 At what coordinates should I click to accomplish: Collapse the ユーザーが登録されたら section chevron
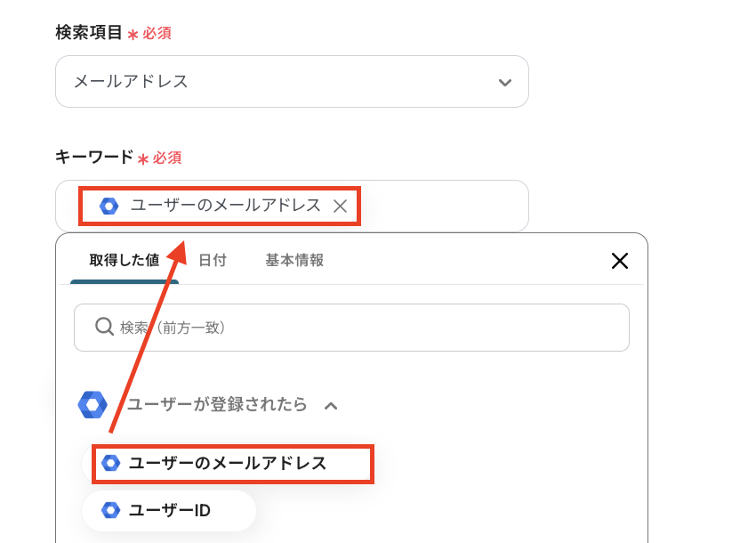[x=331, y=406]
